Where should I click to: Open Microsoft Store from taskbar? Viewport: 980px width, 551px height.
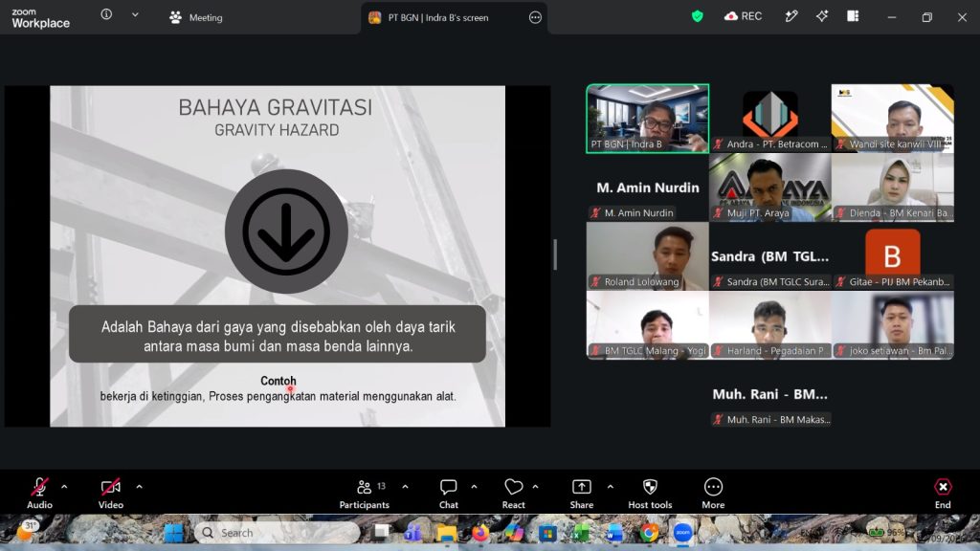coord(547,533)
